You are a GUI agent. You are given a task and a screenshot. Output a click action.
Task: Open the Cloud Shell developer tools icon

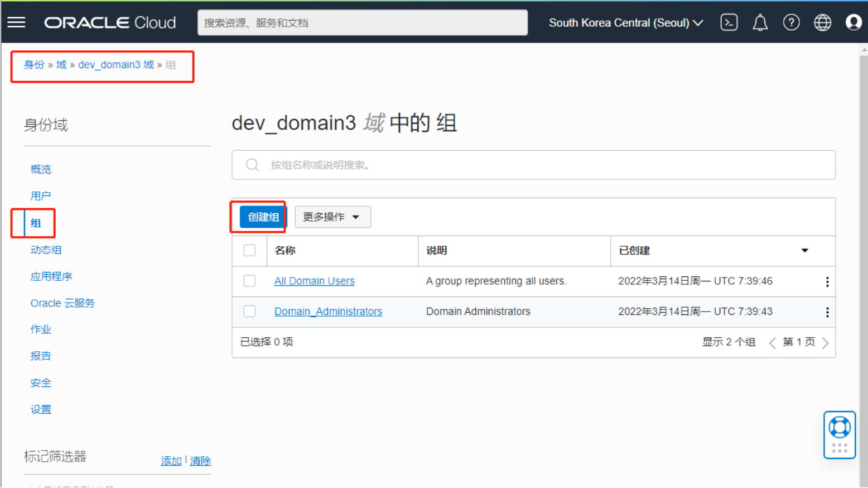pos(729,22)
